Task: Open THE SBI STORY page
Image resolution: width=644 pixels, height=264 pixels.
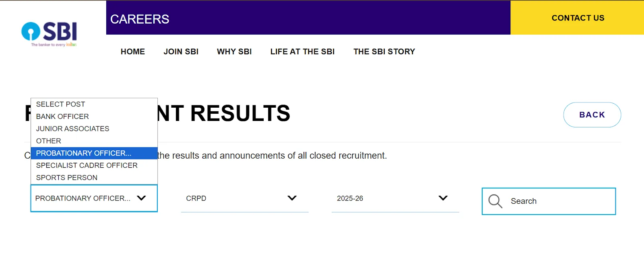Action: (384, 51)
